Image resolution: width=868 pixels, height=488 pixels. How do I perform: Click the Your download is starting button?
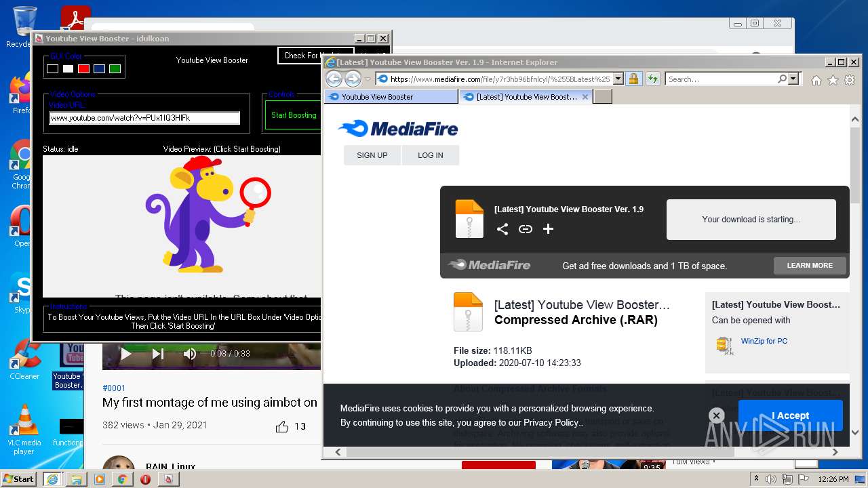(x=751, y=220)
